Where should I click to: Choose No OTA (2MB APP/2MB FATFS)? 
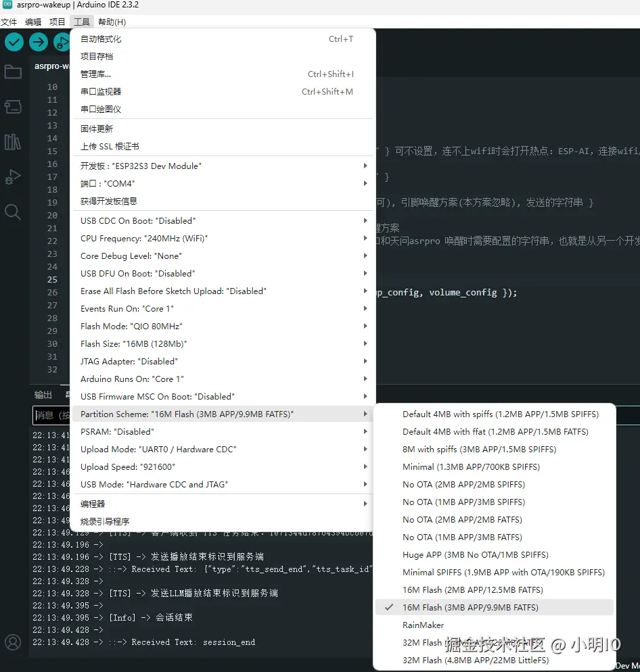494,519
